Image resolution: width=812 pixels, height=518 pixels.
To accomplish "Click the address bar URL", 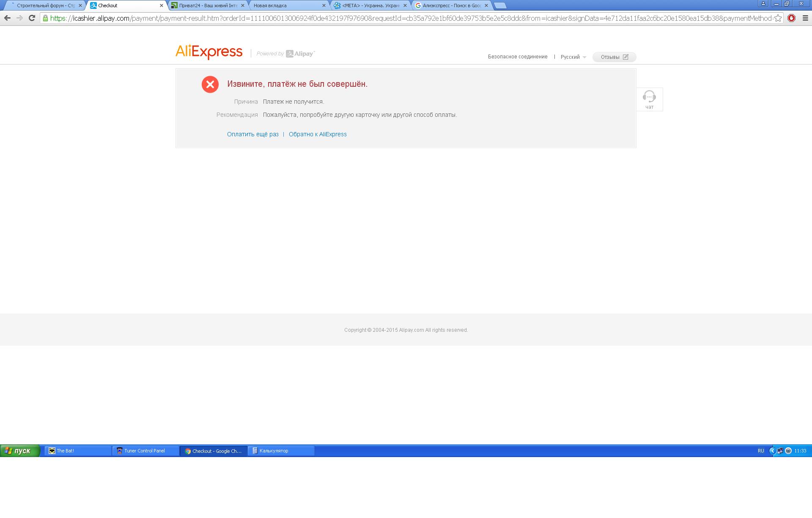I will [x=410, y=18].
